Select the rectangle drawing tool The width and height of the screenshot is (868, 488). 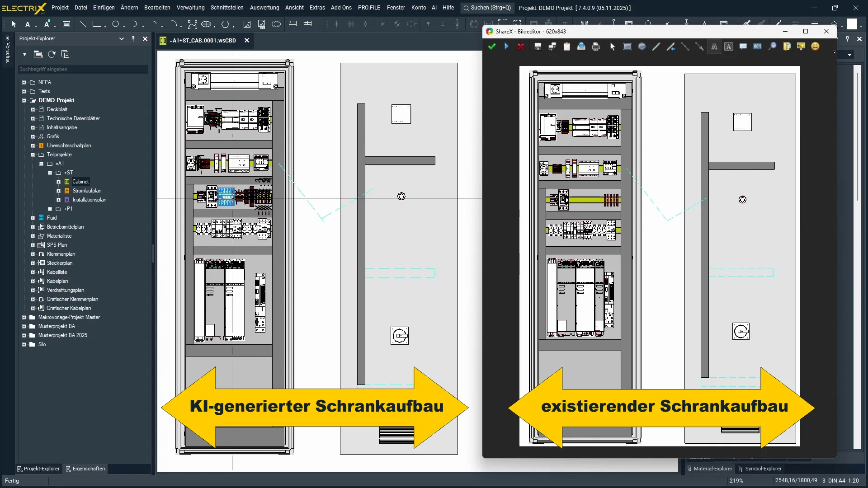pyautogui.click(x=97, y=24)
